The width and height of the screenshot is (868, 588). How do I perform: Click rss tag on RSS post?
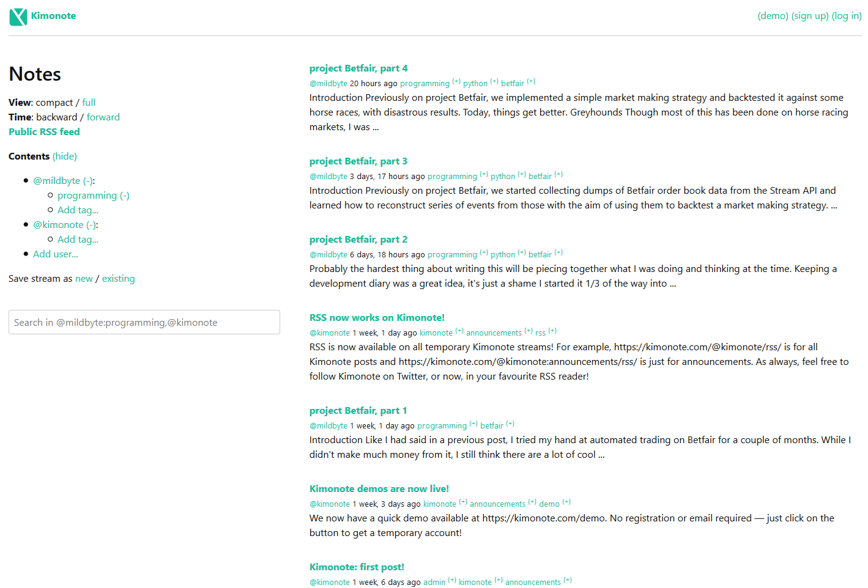click(x=540, y=333)
